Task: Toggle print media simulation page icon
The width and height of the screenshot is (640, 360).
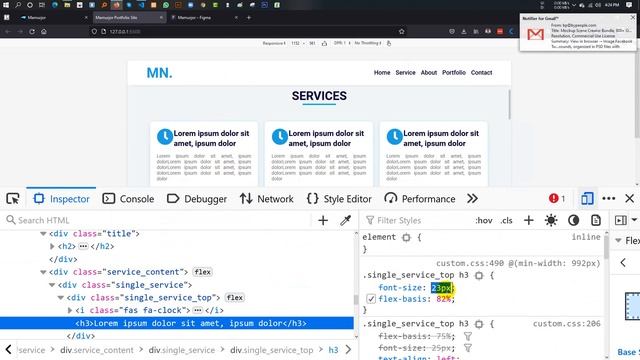Action: [596, 220]
